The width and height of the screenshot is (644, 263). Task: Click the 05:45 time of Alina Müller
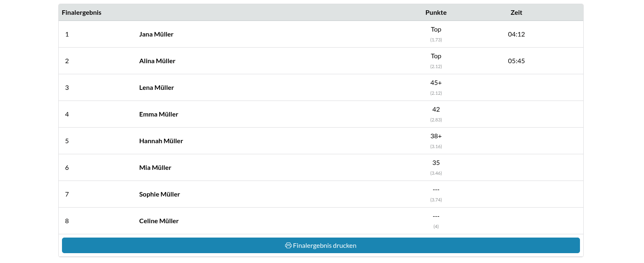coord(516,61)
